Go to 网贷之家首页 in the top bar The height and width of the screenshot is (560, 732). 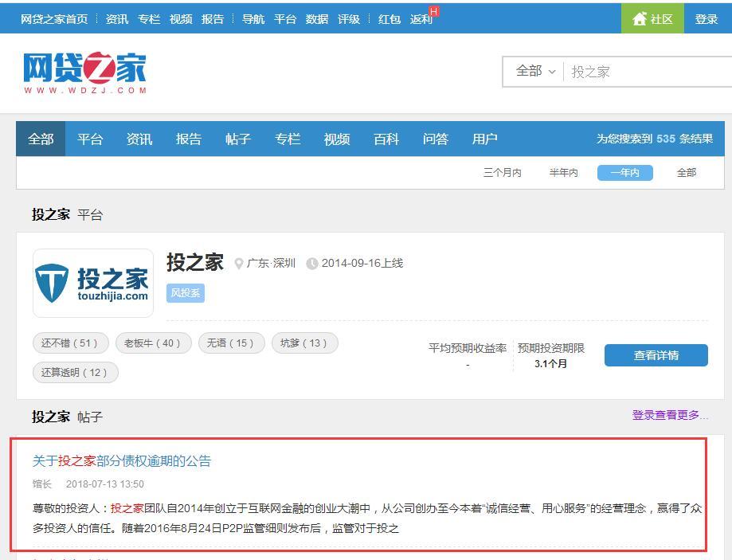54,19
